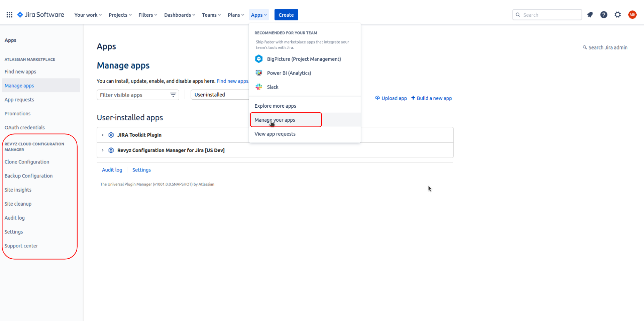This screenshot has height=321, width=644.
Task: Click the gear icon beside JIRA Toolkit Plugin
Action: [111, 135]
